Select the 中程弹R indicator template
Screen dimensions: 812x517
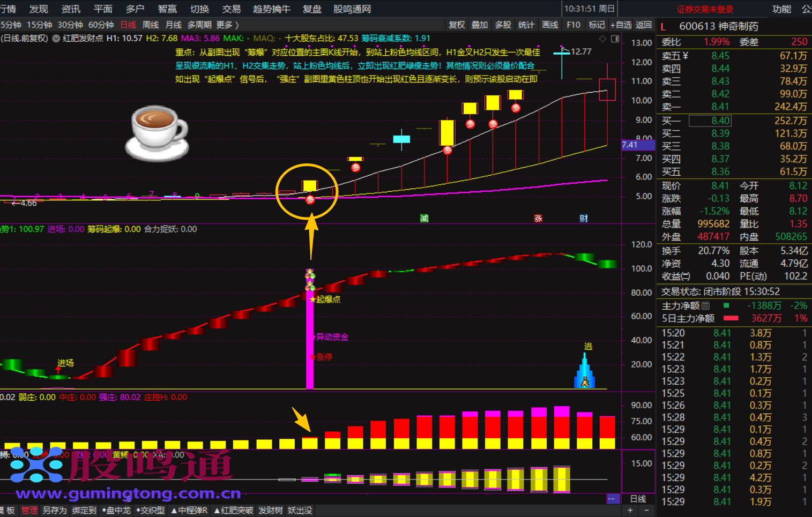(x=189, y=511)
